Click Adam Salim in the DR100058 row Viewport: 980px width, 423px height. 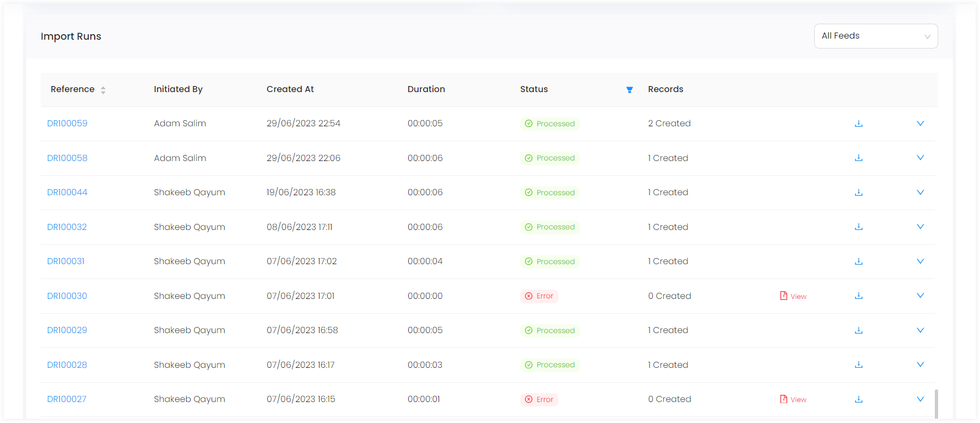click(x=180, y=158)
